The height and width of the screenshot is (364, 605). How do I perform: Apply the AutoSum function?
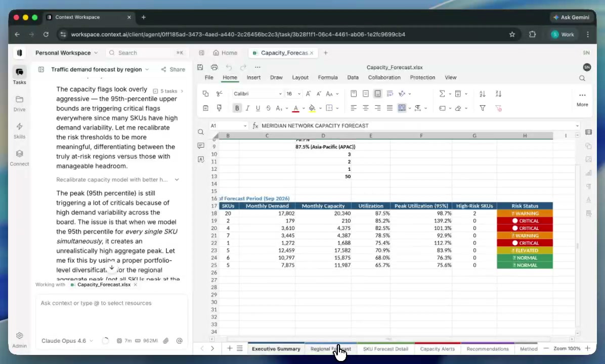point(441,94)
